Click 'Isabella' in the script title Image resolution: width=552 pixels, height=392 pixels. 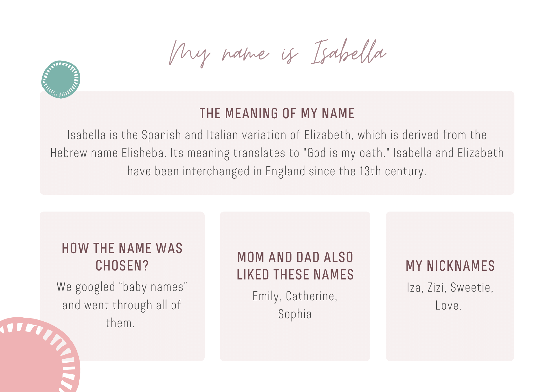click(349, 52)
